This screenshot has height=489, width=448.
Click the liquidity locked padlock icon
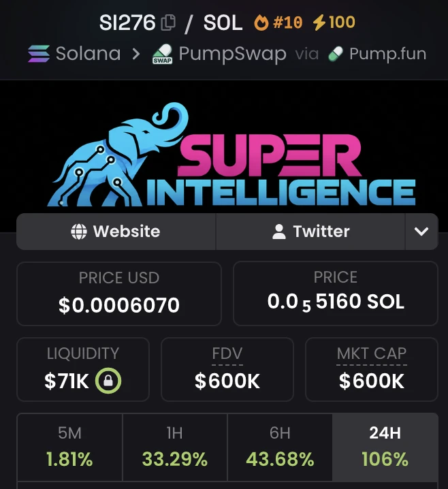tap(108, 381)
